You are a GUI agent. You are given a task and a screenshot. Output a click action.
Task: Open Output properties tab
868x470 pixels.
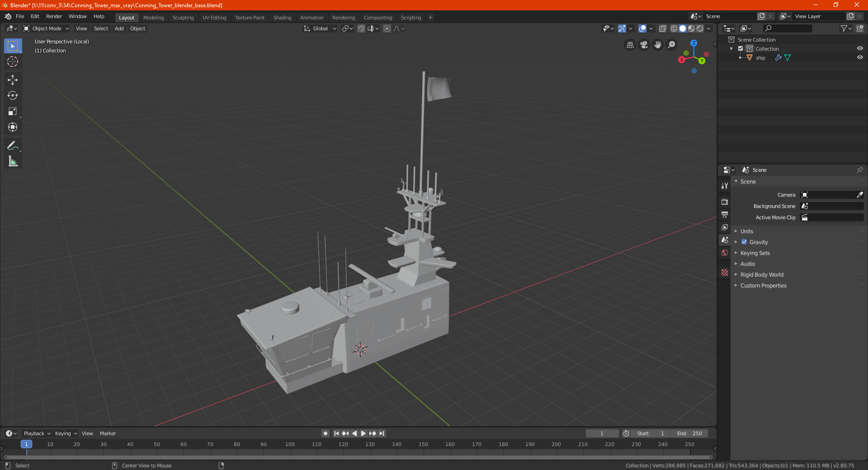(725, 214)
